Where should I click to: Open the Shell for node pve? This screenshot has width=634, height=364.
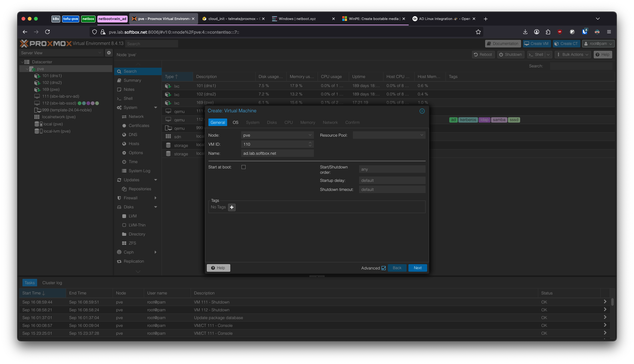(127, 98)
